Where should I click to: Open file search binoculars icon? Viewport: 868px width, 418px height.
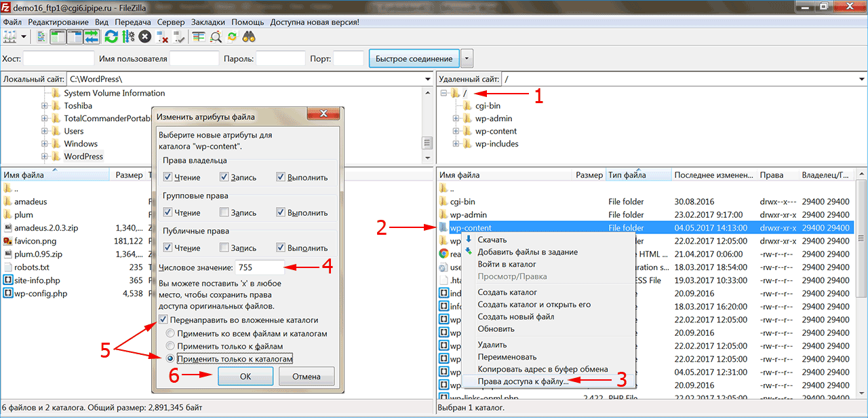[250, 36]
